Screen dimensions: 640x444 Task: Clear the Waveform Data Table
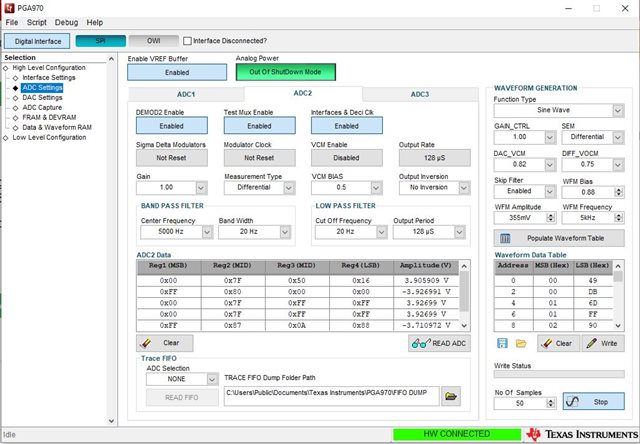[x=558, y=343]
